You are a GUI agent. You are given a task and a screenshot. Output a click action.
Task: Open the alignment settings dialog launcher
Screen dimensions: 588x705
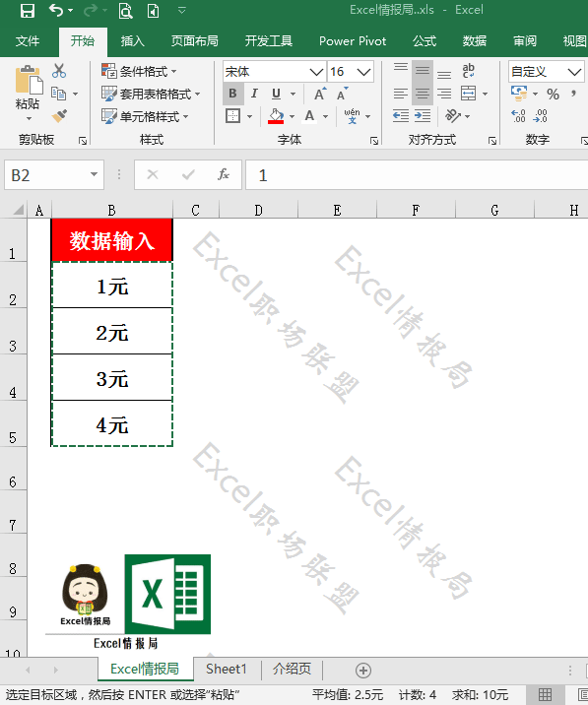(492, 141)
